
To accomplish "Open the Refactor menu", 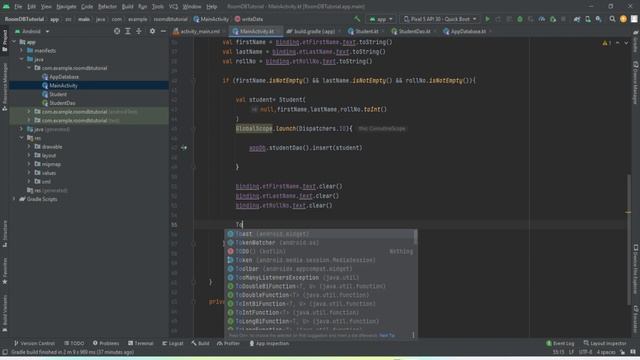I will pos(107,7).
